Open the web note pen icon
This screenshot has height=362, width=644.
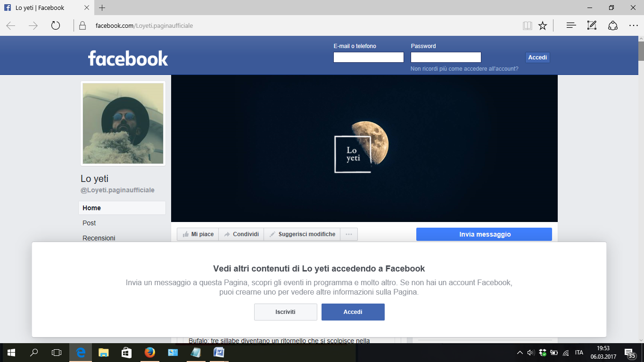click(592, 25)
